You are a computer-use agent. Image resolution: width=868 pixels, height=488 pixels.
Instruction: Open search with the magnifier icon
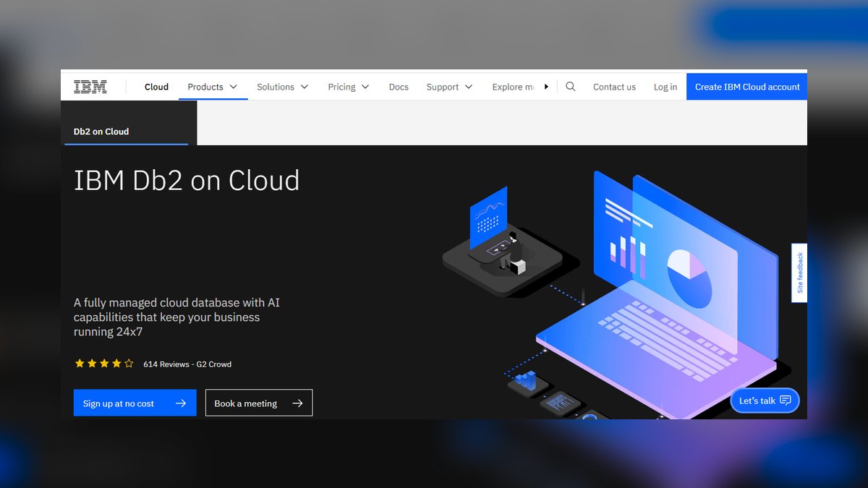click(x=571, y=87)
